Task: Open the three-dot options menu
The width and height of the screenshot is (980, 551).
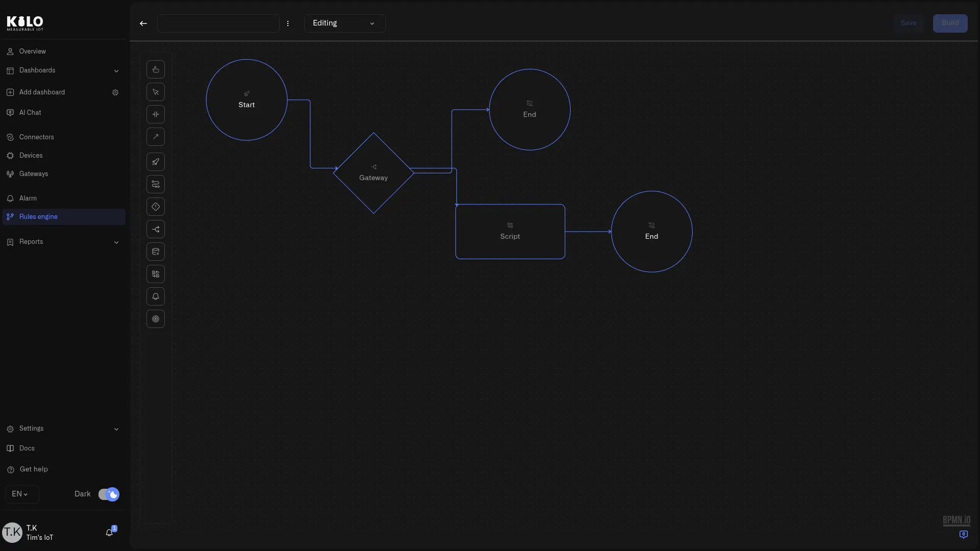Action: point(288,23)
